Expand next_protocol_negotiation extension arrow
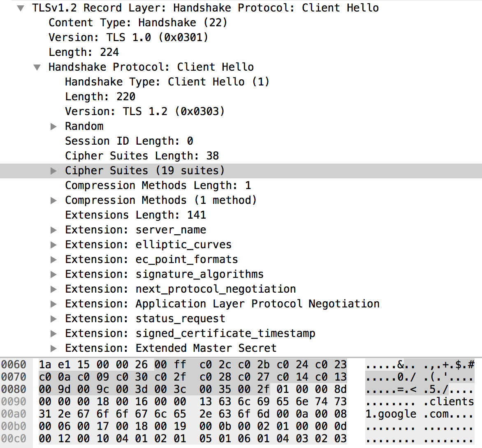482x448 pixels. [53, 289]
